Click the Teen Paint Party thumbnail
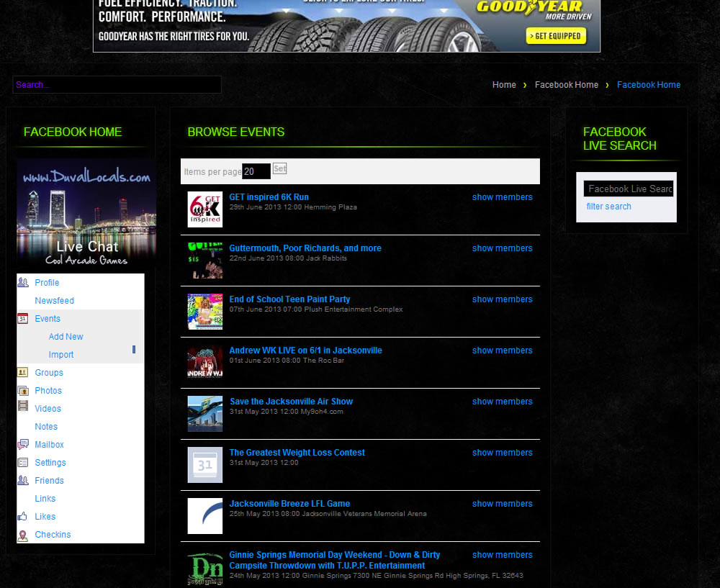This screenshot has height=588, width=720. [x=204, y=312]
